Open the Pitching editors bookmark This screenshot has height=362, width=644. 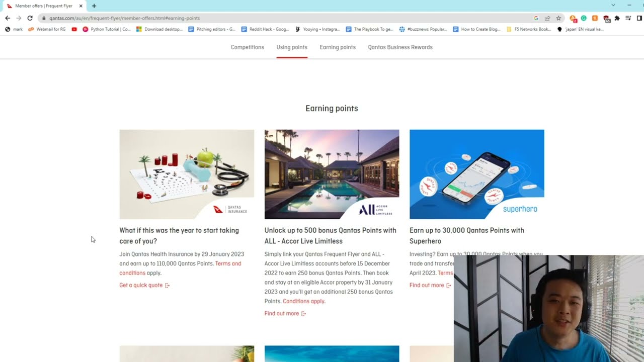click(x=212, y=29)
